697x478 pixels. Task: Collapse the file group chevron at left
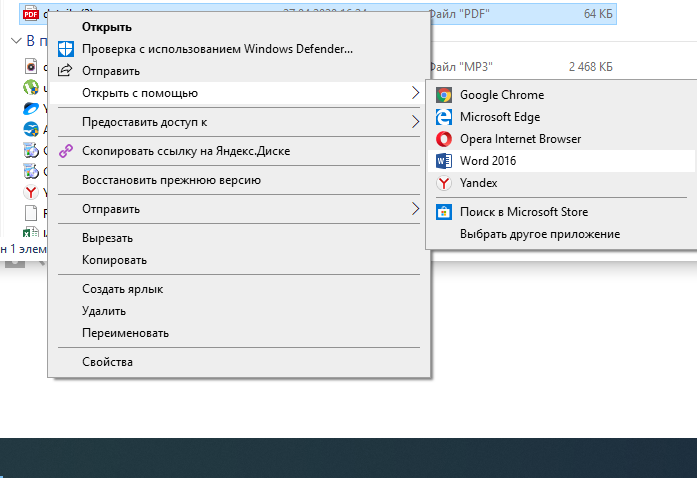(16, 41)
